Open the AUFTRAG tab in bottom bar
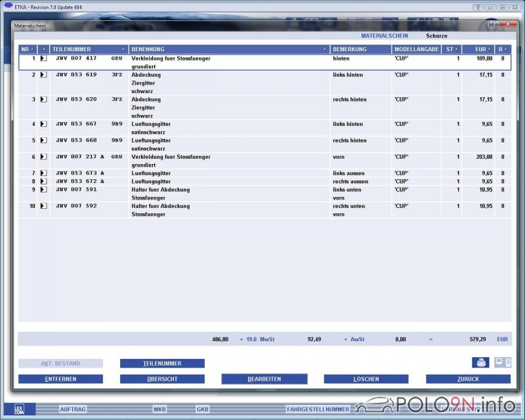The width and height of the screenshot is (525, 420). [72, 409]
